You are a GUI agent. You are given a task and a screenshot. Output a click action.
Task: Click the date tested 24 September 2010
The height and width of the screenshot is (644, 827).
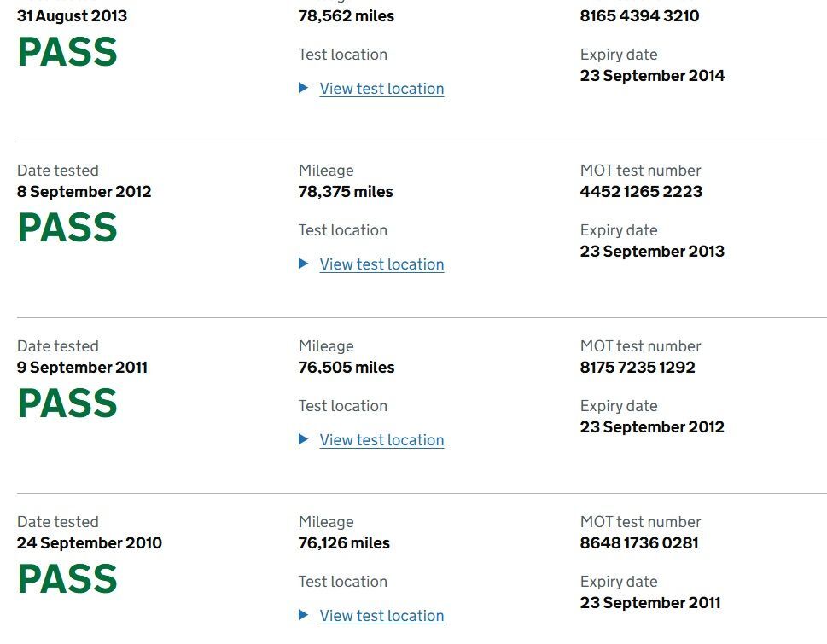coord(90,542)
